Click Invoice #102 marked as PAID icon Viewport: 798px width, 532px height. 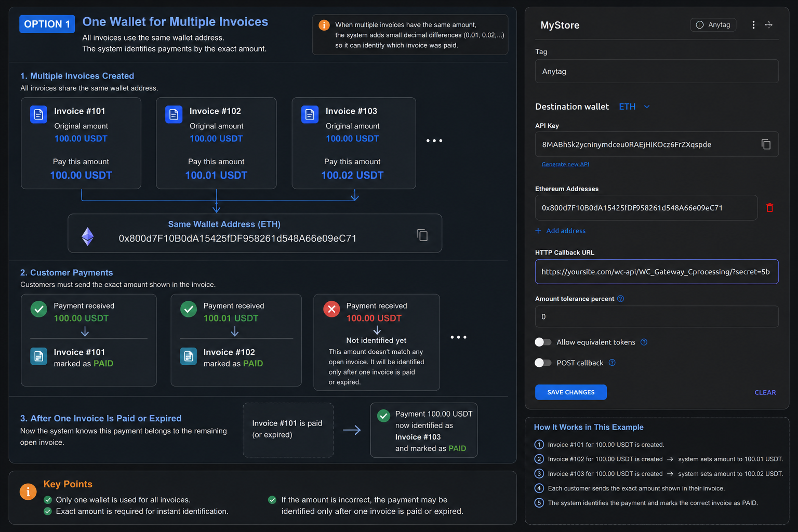click(188, 356)
